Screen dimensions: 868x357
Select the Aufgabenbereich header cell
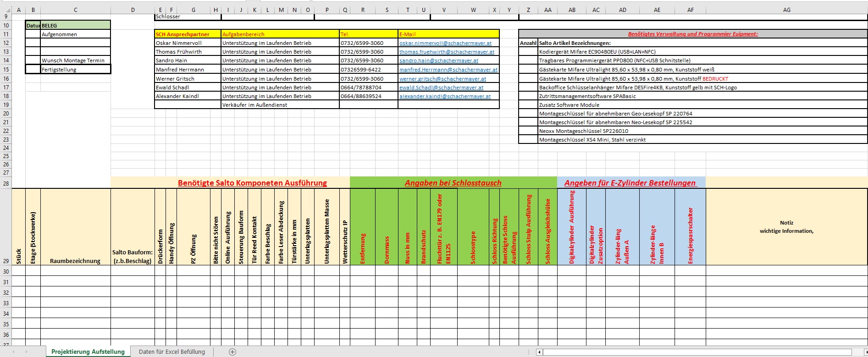pyautogui.click(x=280, y=34)
